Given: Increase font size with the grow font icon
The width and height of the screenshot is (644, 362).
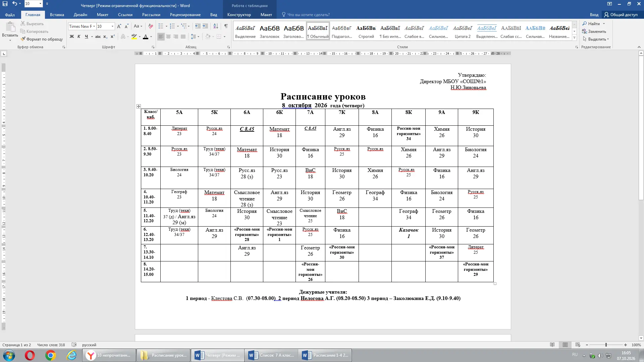Looking at the screenshot, I should (119, 26).
